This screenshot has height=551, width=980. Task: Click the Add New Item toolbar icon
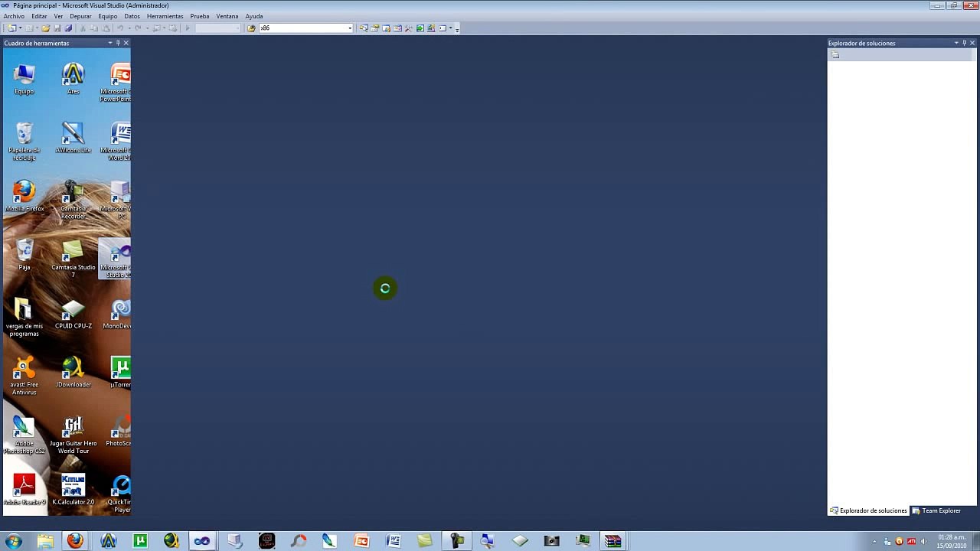coord(29,28)
